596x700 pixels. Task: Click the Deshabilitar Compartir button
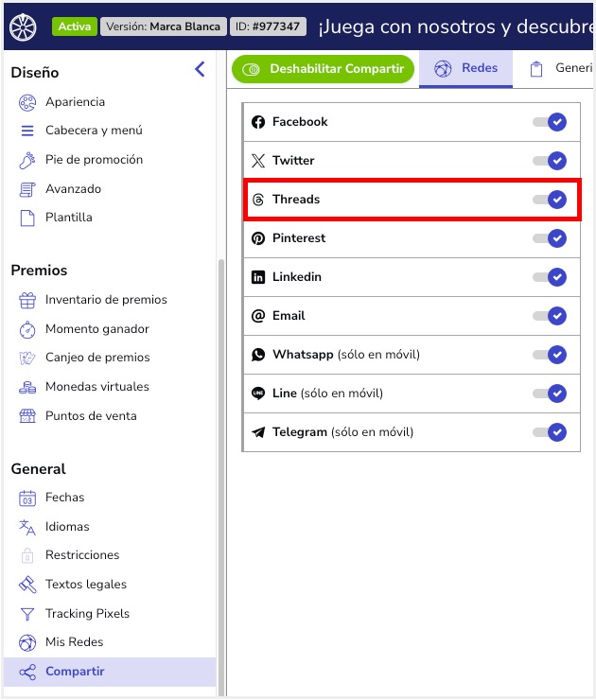tap(323, 69)
